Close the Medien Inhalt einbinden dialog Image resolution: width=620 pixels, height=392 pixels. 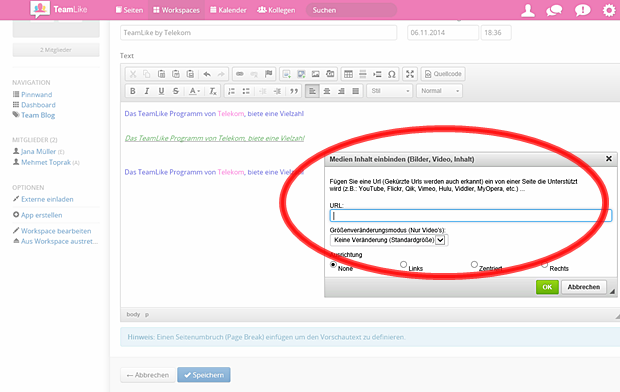pyautogui.click(x=609, y=159)
